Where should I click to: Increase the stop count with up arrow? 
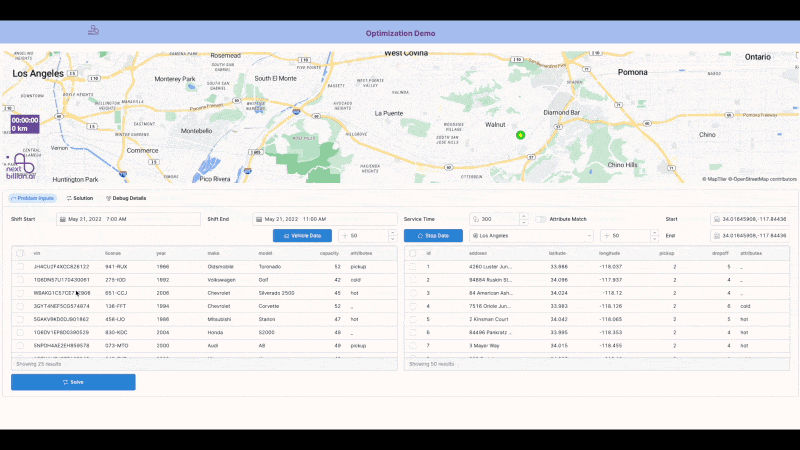654,232
